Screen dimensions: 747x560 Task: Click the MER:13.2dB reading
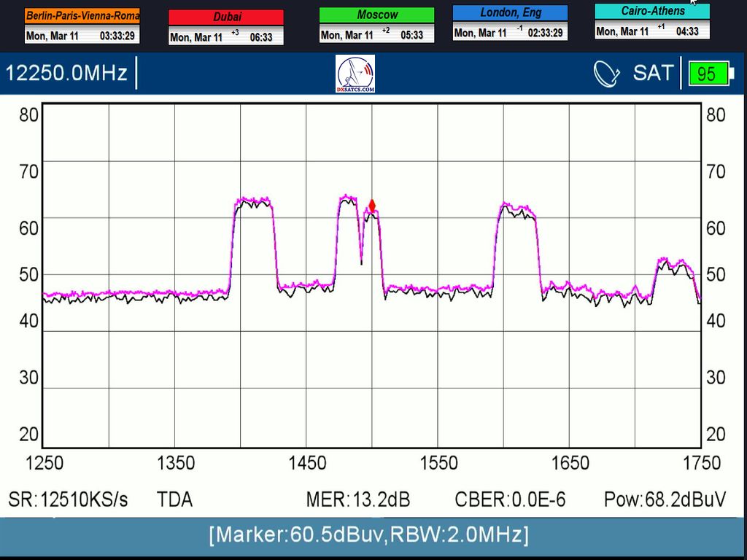click(357, 499)
